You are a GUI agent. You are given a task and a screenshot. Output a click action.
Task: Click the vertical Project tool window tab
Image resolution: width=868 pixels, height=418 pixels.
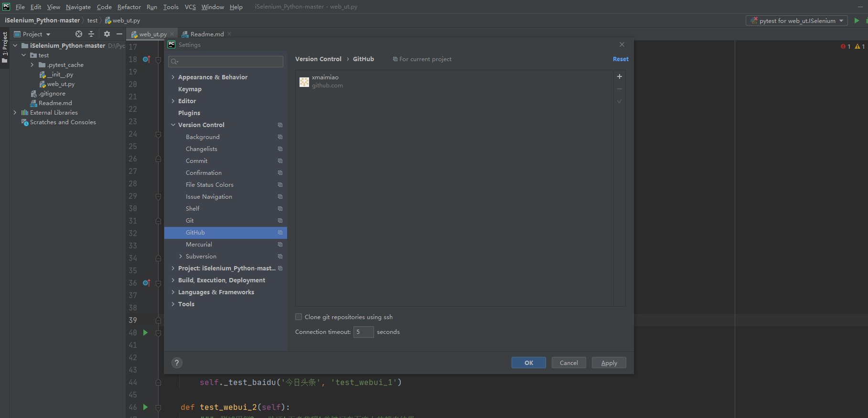coord(5,47)
